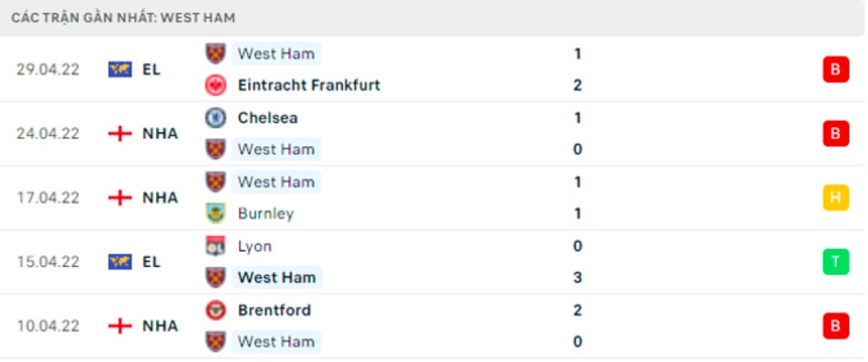The height and width of the screenshot is (362, 868).
Task: Click the 'Các trận gần nhất: West Ham' header
Action: tap(123, 18)
